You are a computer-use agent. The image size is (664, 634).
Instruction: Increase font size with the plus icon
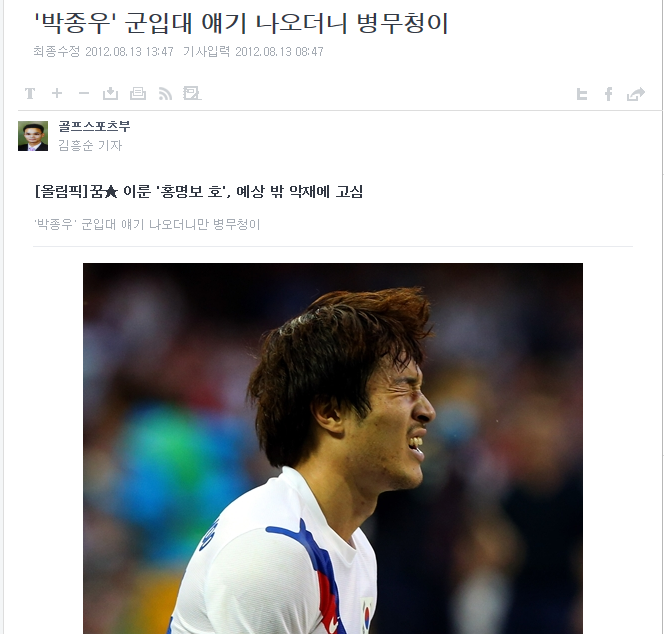[x=57, y=93]
